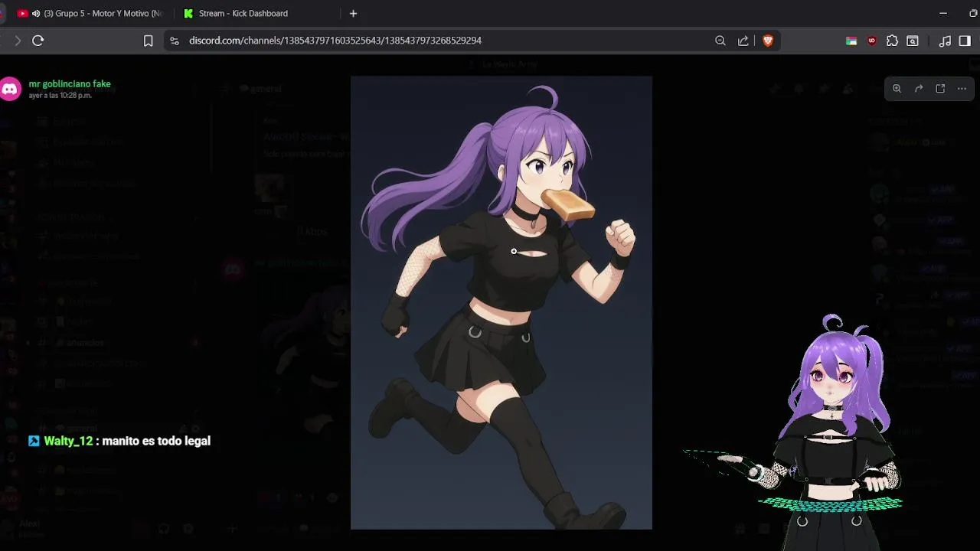The width and height of the screenshot is (980, 551).
Task: Open the uBlock Origin extension icon
Action: (871, 41)
